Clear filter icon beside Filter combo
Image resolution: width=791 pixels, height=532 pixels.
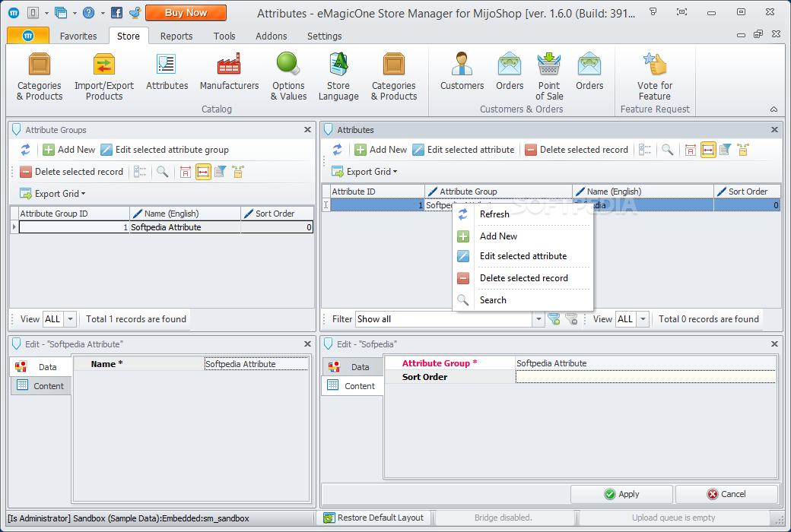click(571, 319)
